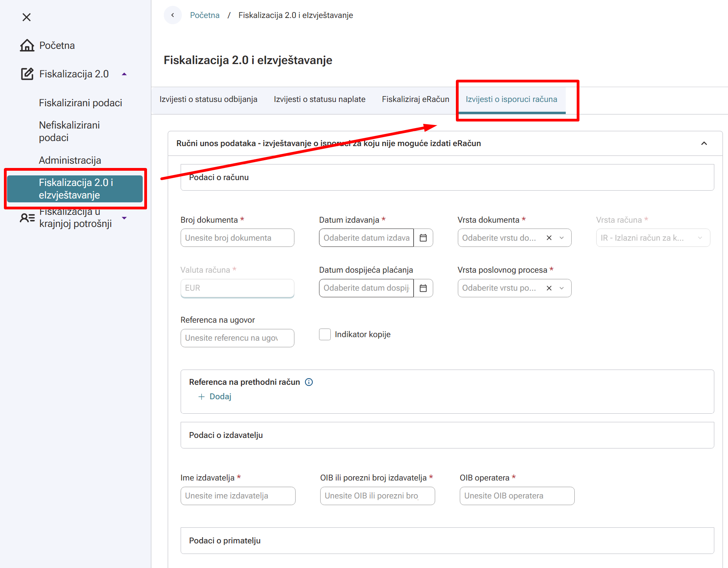The height and width of the screenshot is (568, 728).
Task: Collapse the Fiskalizacija 2.0 sidebar menu
Action: 124,74
